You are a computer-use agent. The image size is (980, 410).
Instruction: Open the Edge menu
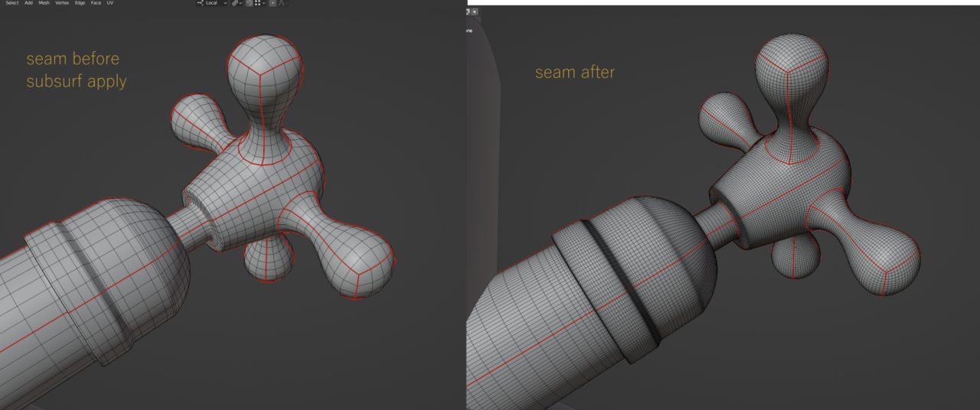(80, 3)
